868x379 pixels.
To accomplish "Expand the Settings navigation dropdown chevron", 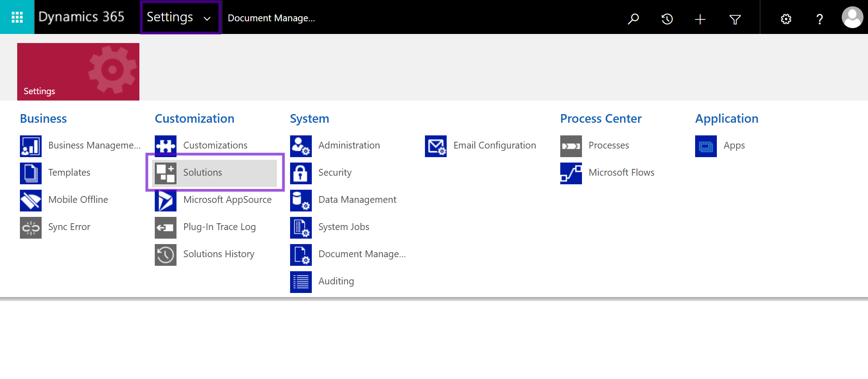I will click(207, 19).
